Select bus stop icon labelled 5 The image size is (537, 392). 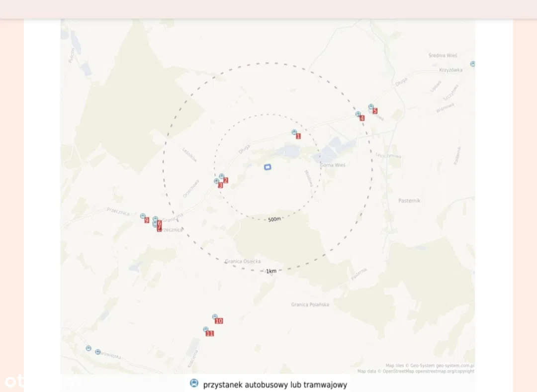point(371,107)
